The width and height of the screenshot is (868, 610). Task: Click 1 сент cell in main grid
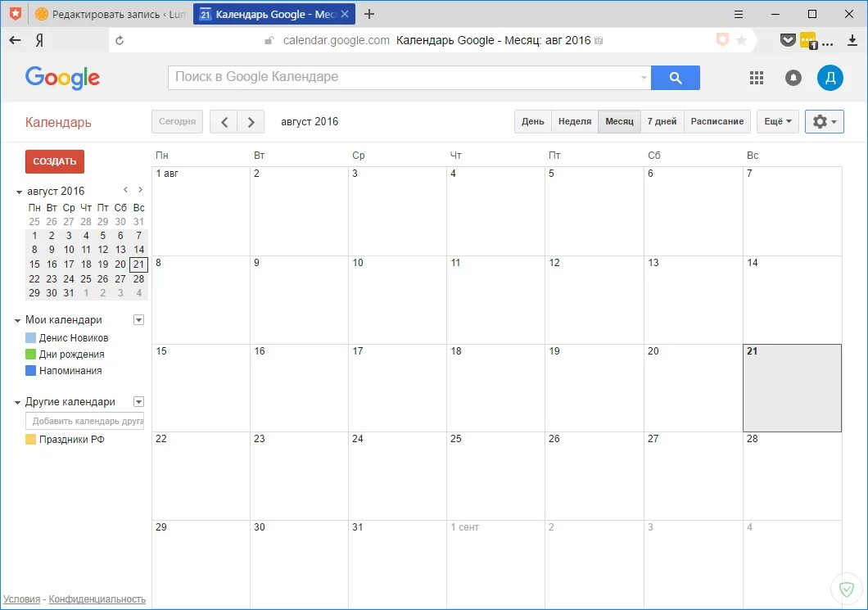pyautogui.click(x=495, y=565)
